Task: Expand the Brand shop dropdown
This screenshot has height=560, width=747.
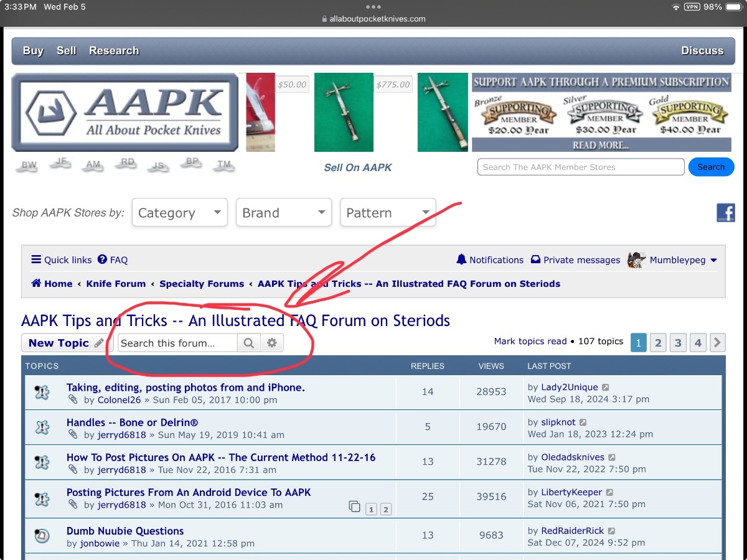Action: (x=284, y=213)
